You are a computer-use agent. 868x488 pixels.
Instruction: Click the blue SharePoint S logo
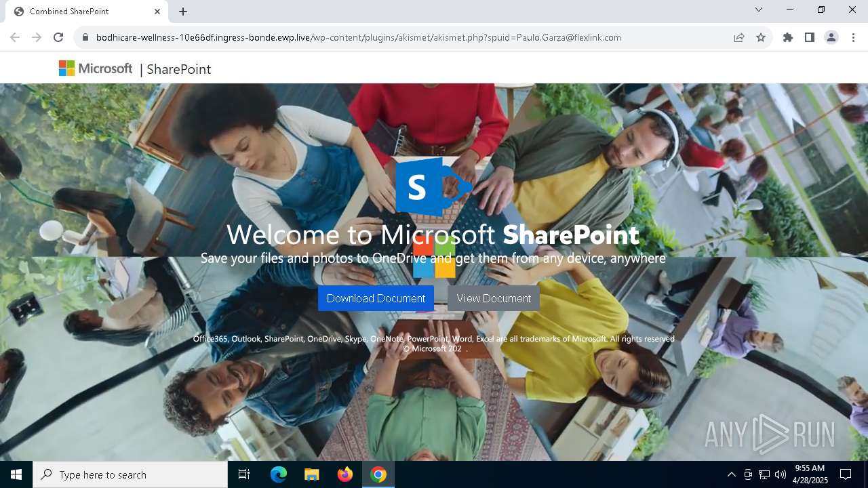(x=433, y=186)
